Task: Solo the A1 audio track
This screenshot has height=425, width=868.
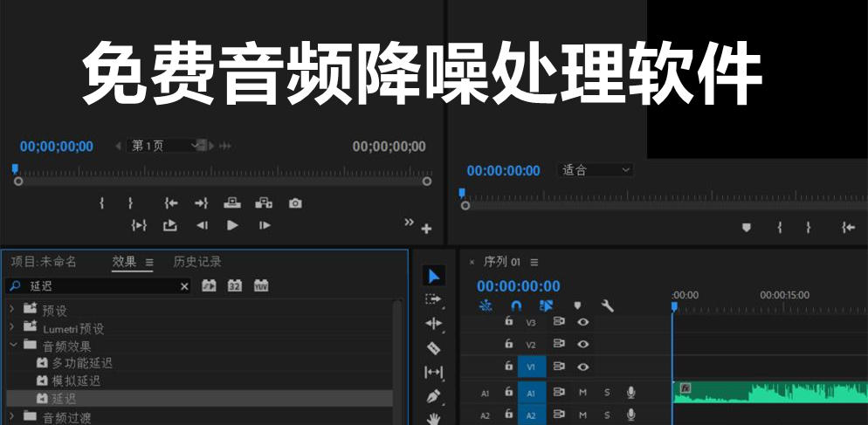Action: coord(607,393)
